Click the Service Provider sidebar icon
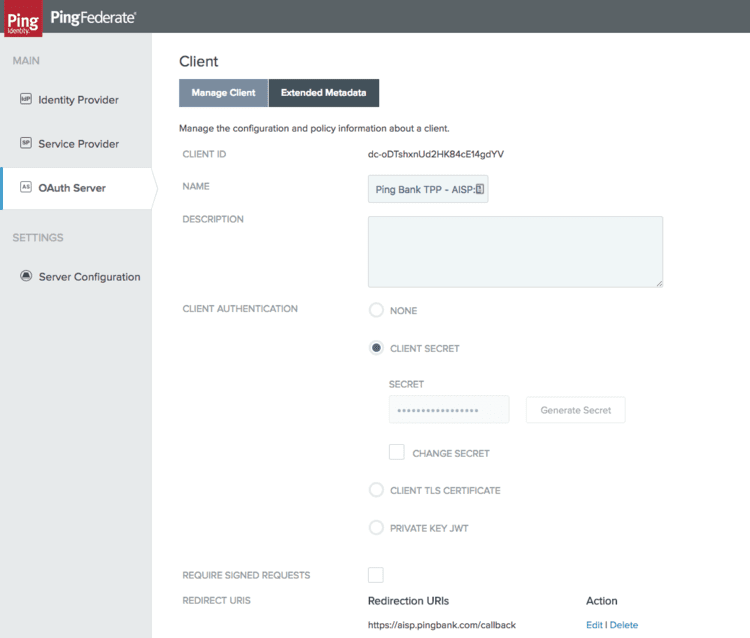750x638 pixels. tap(26, 143)
